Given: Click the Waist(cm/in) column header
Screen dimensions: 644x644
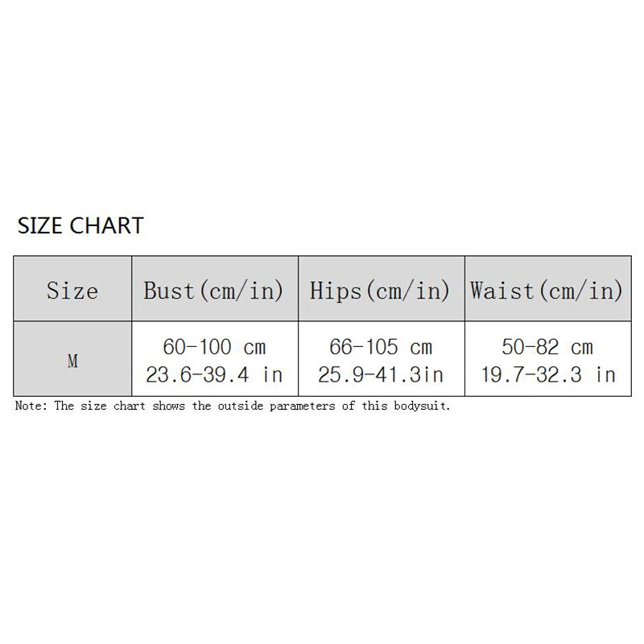Looking at the screenshot, I should point(547,290).
